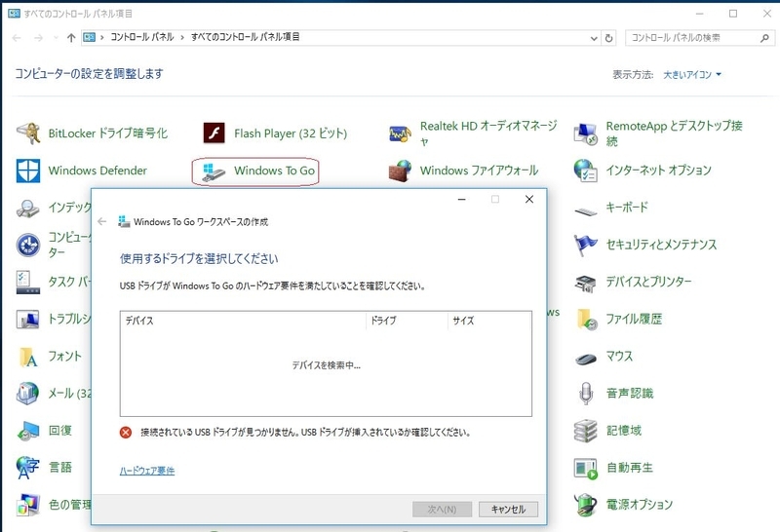The height and width of the screenshot is (532, 780).
Task: Open ファイル履歴 icon
Action: coord(586,320)
